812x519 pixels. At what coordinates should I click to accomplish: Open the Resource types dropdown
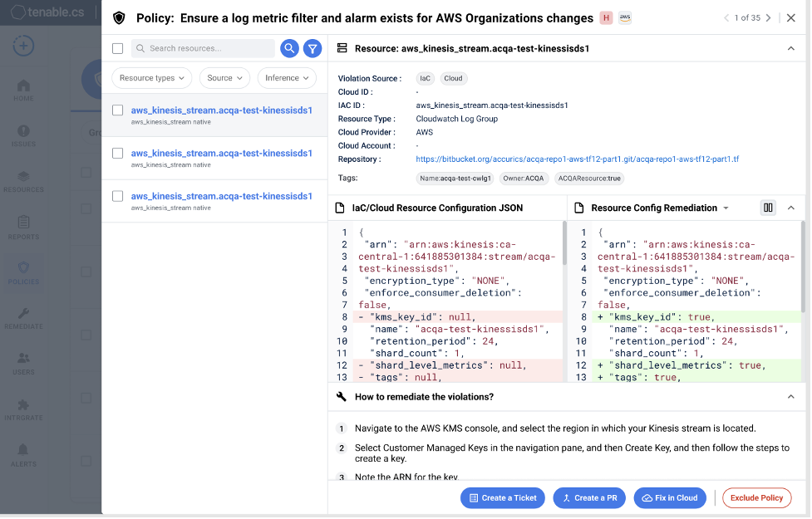tap(152, 78)
